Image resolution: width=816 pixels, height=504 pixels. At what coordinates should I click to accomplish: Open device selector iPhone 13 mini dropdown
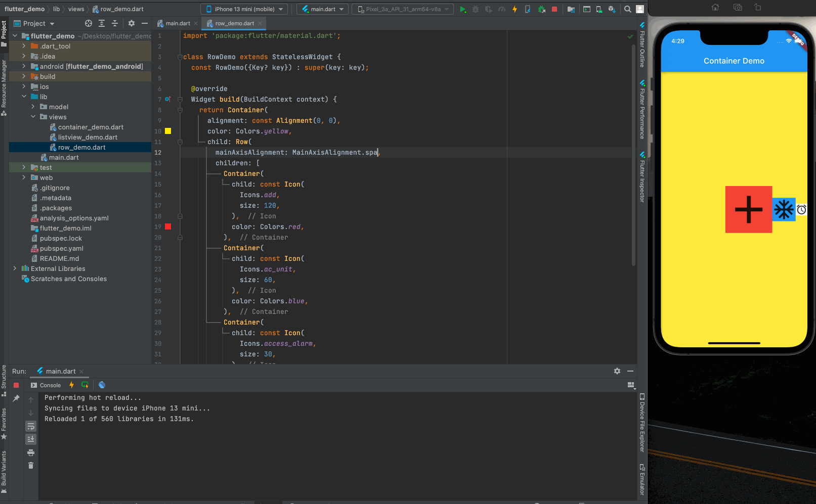244,9
